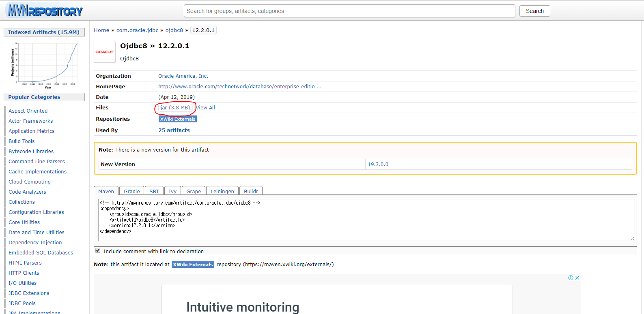This screenshot has width=644, height=314.
Task: Open com.oracle.jdbc breadcrumb
Action: (137, 30)
